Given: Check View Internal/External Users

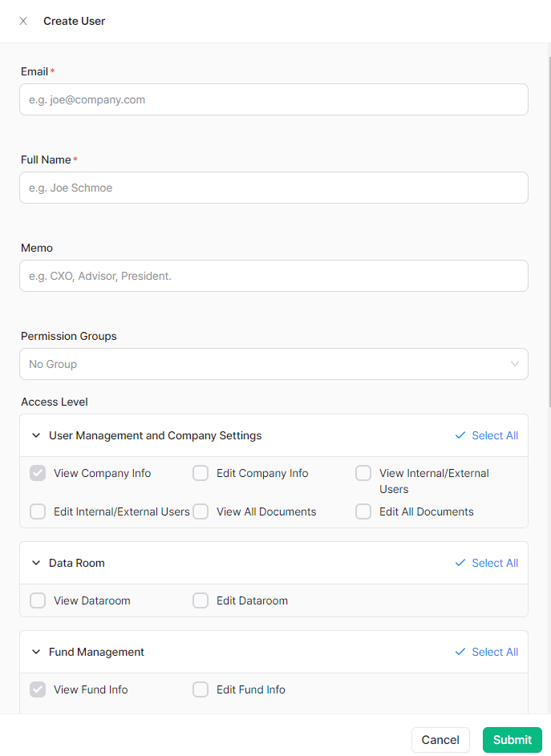Looking at the screenshot, I should coord(363,473).
